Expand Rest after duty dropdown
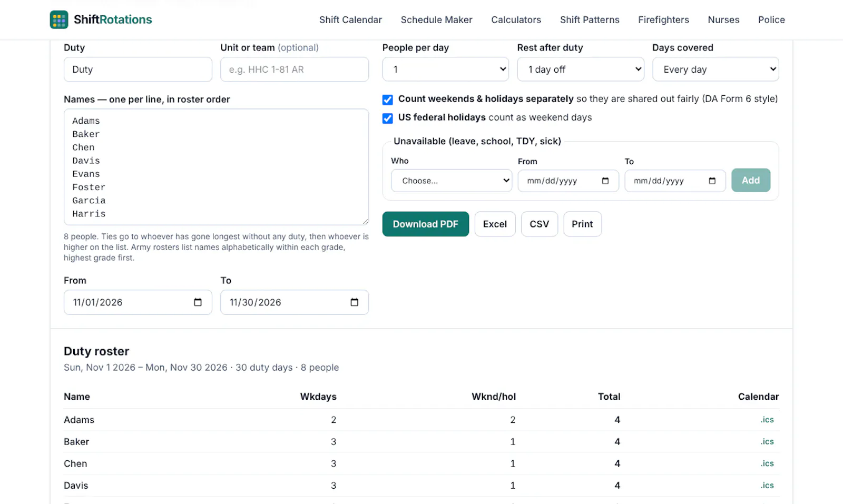The height and width of the screenshot is (504, 843). pos(581,69)
